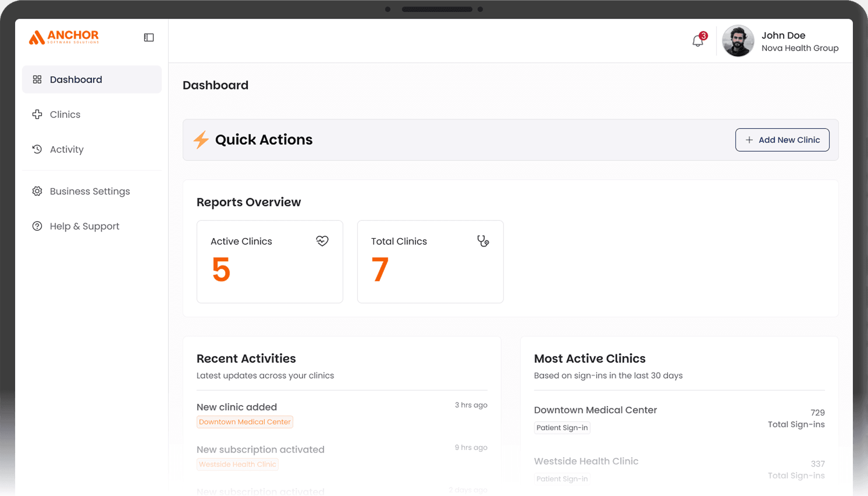Click the Nova Health Group label
The image size is (868, 496).
pyautogui.click(x=800, y=48)
